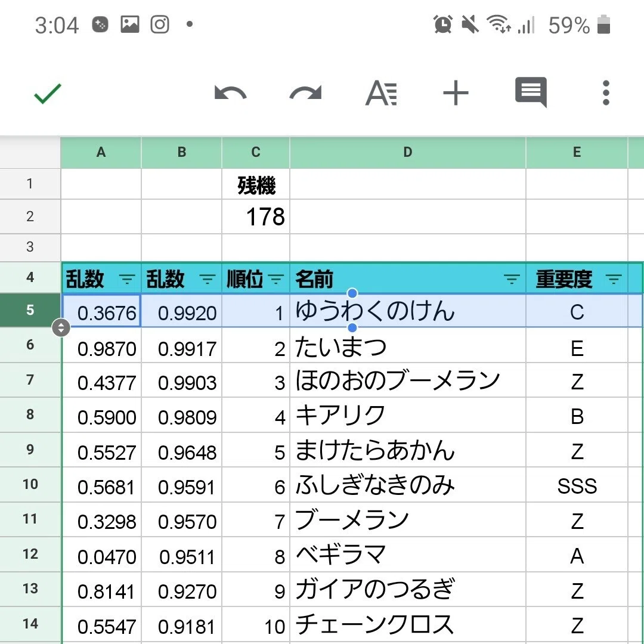Tap the Instagram notification icon
The width and height of the screenshot is (644, 644).
click(x=160, y=24)
